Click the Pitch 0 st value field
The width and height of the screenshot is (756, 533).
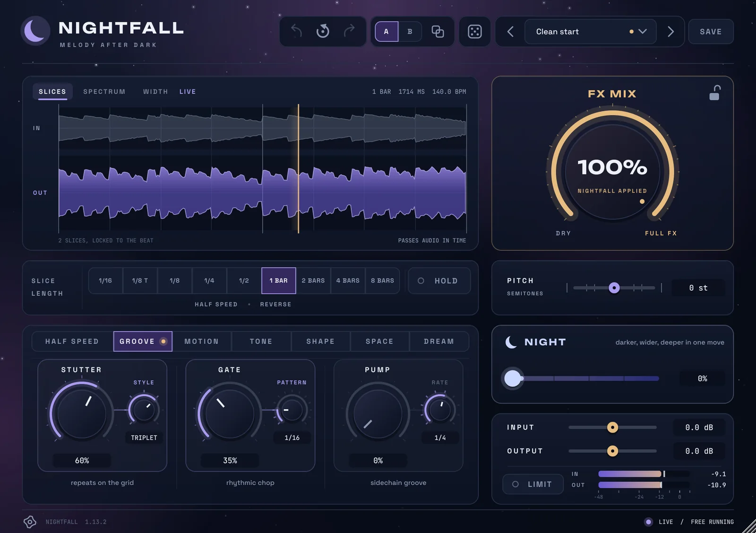pos(698,288)
